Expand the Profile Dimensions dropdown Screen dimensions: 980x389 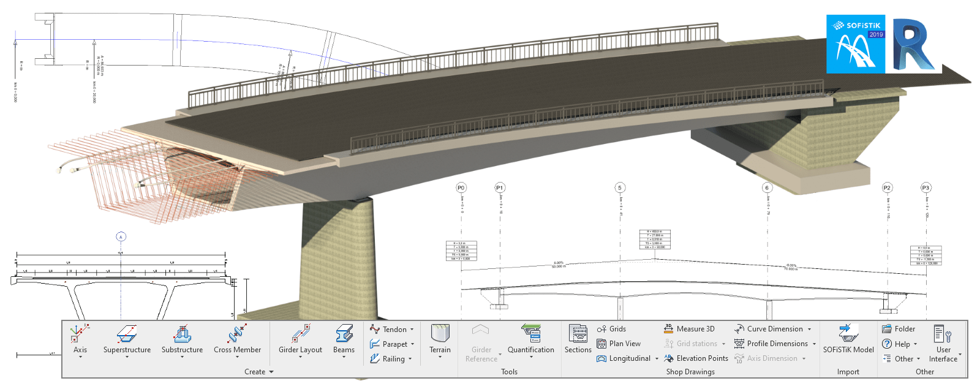pyautogui.click(x=814, y=344)
